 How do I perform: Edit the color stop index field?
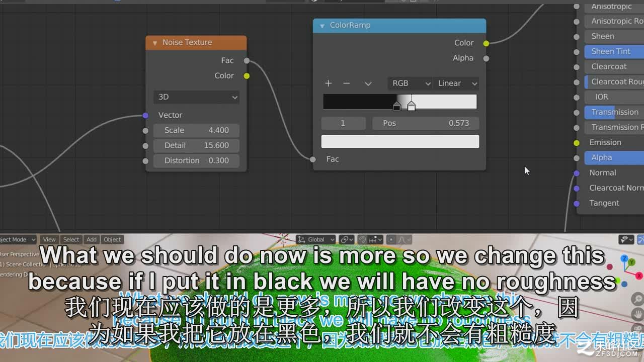343,123
